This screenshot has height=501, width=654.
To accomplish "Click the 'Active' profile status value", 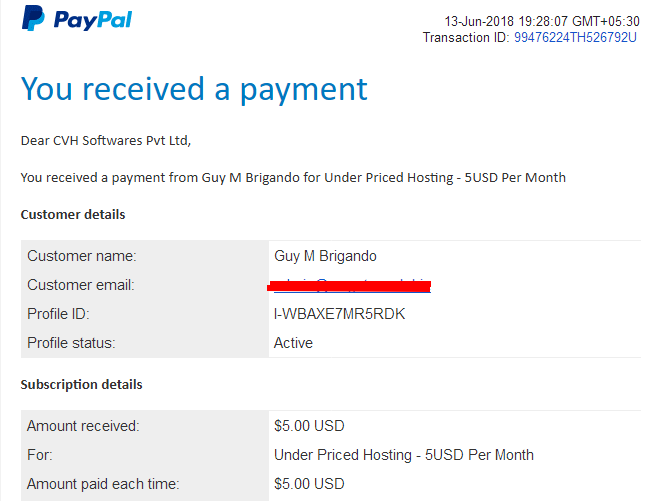I will tap(293, 343).
